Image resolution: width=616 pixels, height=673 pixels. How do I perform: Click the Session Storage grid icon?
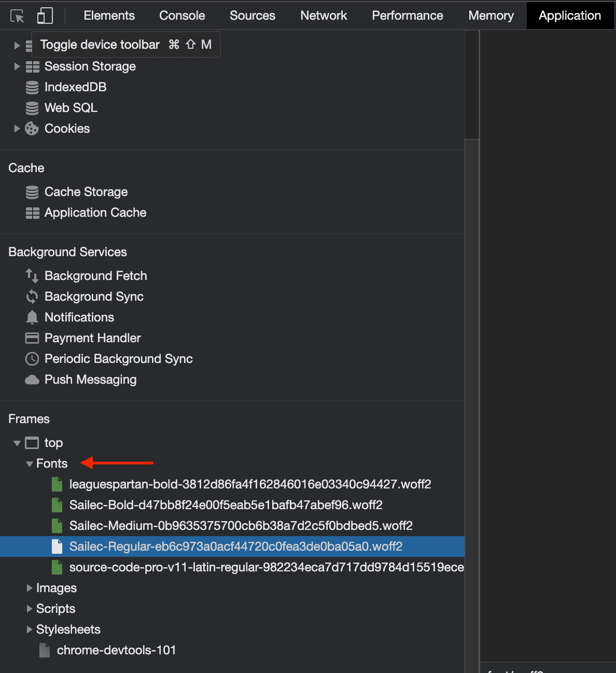tap(32, 66)
